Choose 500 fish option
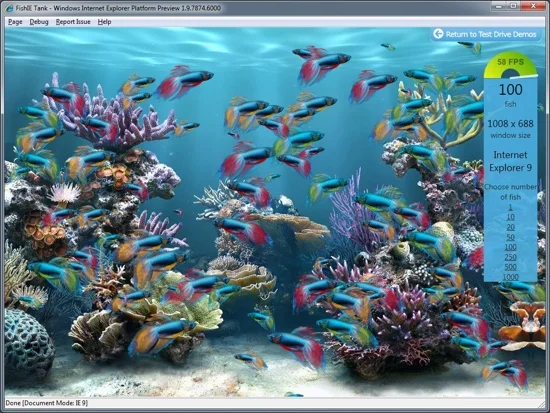550x413 pixels. pos(510,267)
